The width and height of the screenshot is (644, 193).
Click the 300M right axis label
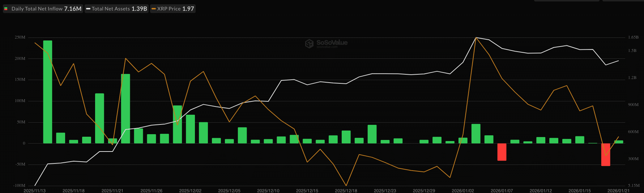(x=633, y=159)
